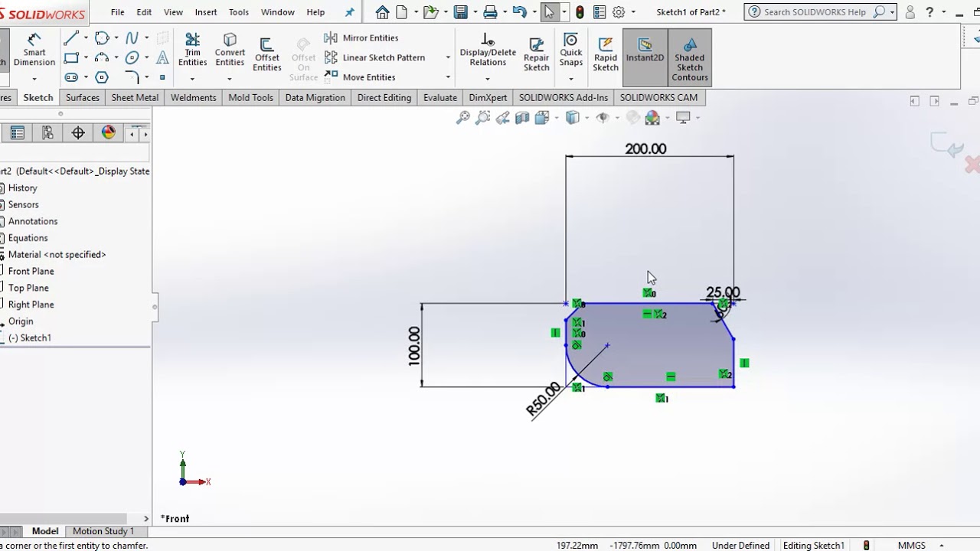This screenshot has width=980, height=551.
Task: Toggle Instant2D off
Action: pos(645,57)
